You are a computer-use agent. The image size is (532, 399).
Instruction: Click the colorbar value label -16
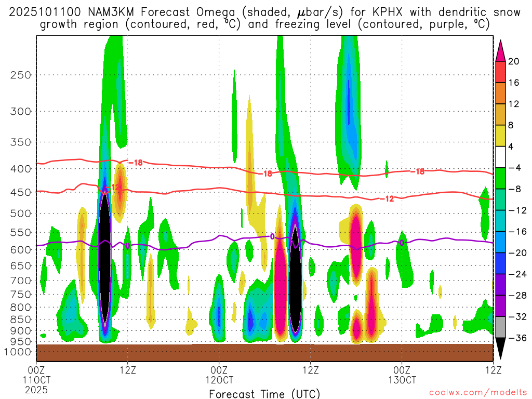(517, 232)
